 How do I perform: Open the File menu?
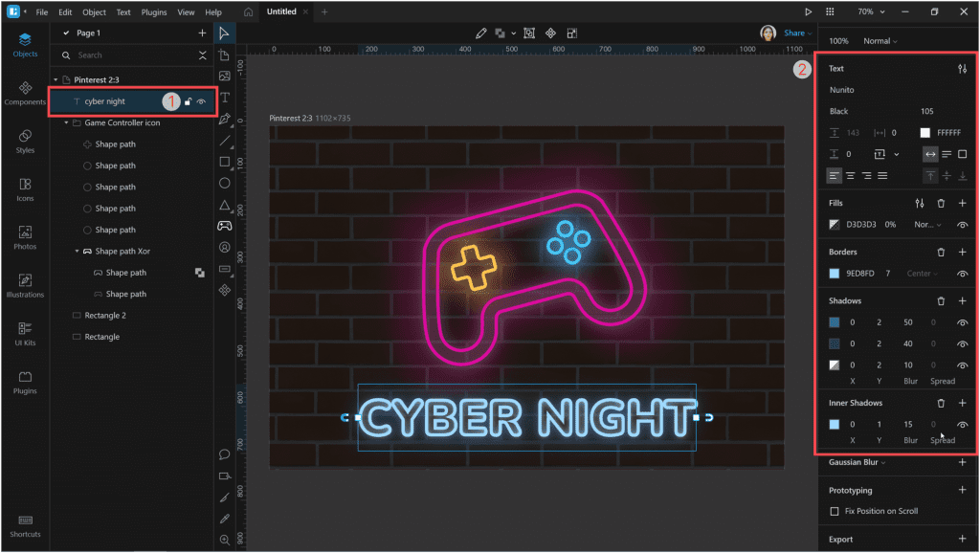(42, 11)
